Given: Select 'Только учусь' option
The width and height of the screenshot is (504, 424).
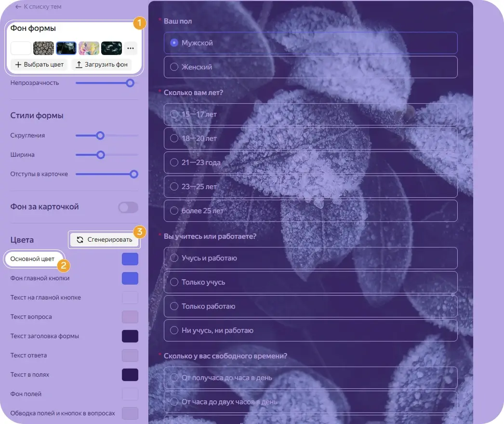Looking at the screenshot, I should tap(310, 282).
